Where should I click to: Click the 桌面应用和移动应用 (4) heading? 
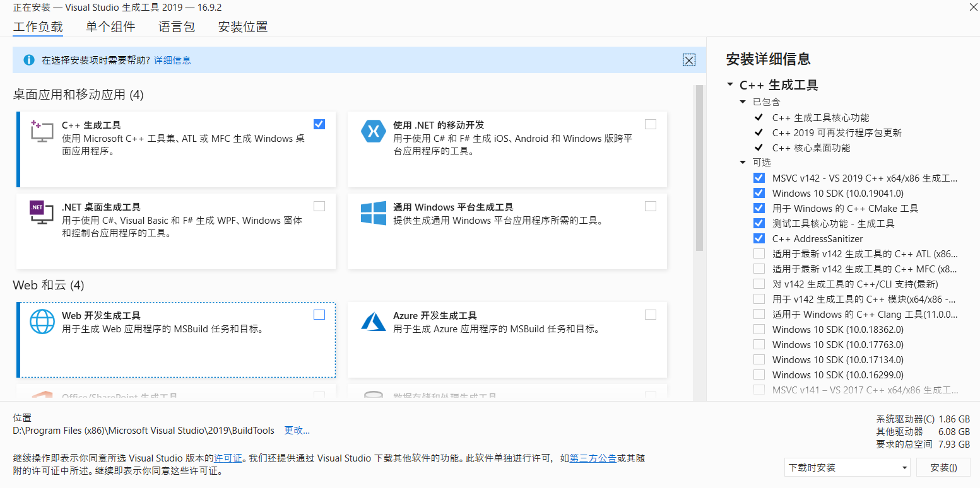pos(78,95)
